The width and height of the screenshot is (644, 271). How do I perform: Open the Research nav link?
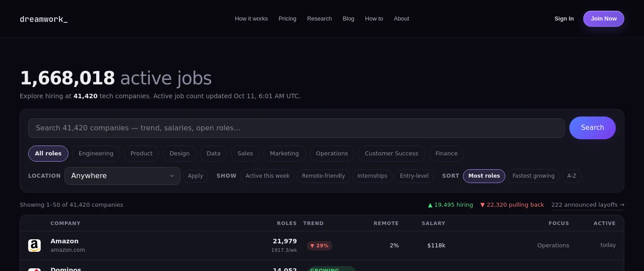coord(319,19)
